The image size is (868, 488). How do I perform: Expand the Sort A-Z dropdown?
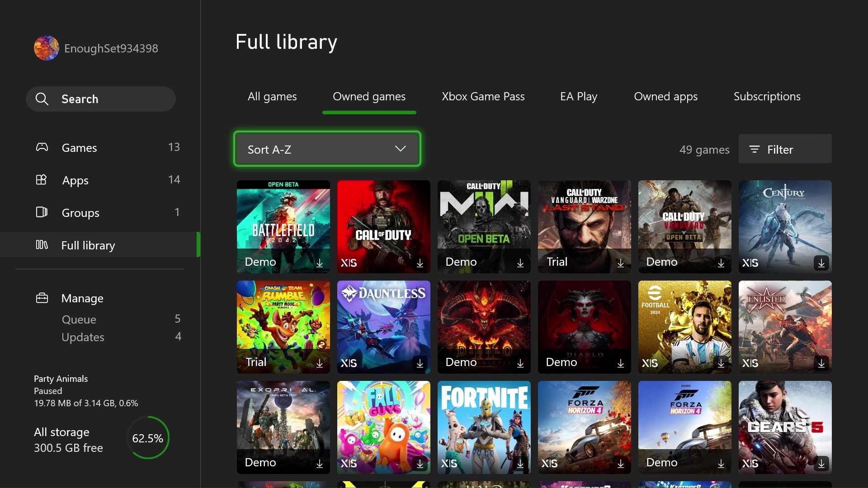coord(327,149)
